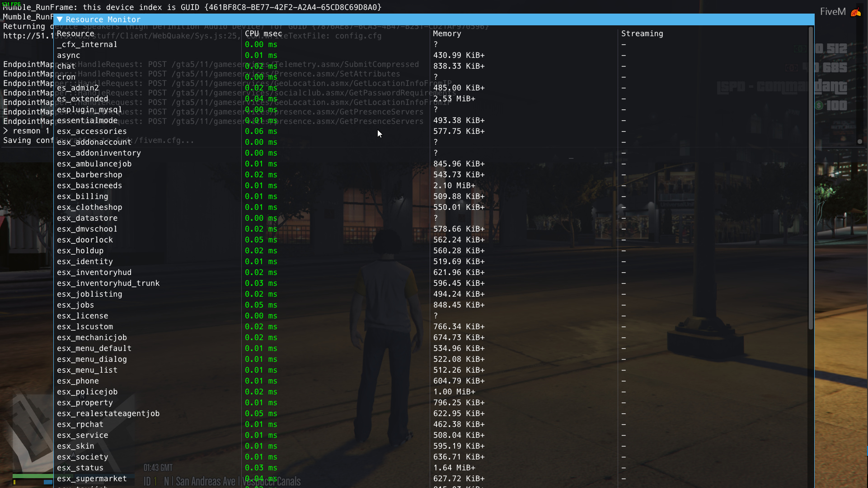The height and width of the screenshot is (488, 868).
Task: Click the 848.45 KiB+ memory value
Action: pos(459,305)
